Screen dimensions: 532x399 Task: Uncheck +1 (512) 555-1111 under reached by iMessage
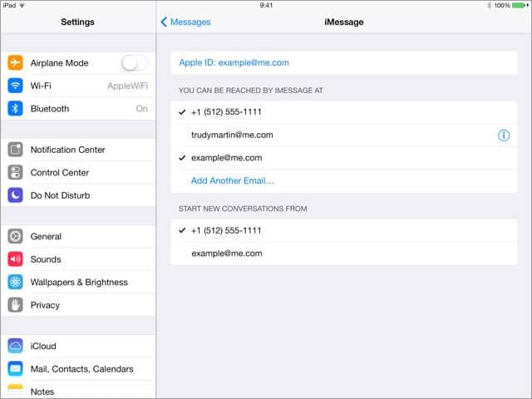click(x=343, y=112)
